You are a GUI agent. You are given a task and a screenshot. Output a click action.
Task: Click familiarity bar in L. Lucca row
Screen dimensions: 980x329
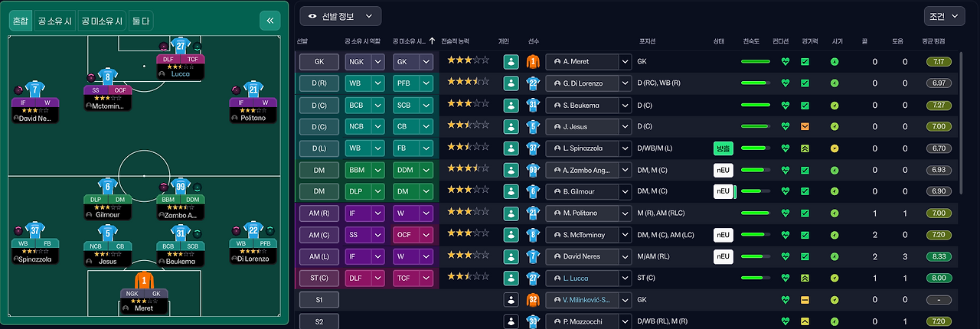coord(756,278)
